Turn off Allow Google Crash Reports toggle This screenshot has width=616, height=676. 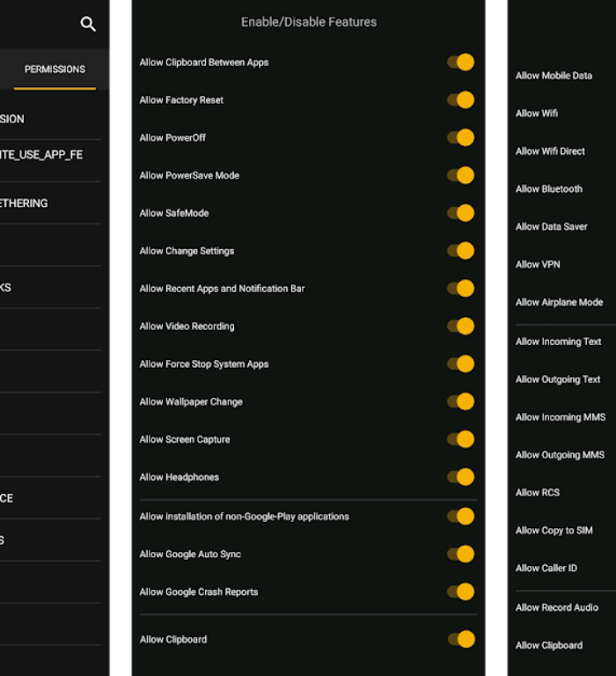460,592
